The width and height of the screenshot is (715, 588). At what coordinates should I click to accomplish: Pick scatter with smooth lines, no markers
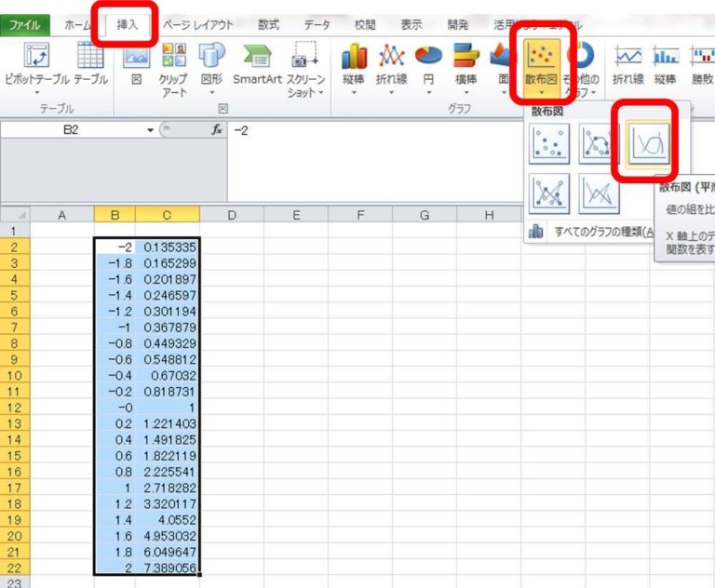[648, 142]
